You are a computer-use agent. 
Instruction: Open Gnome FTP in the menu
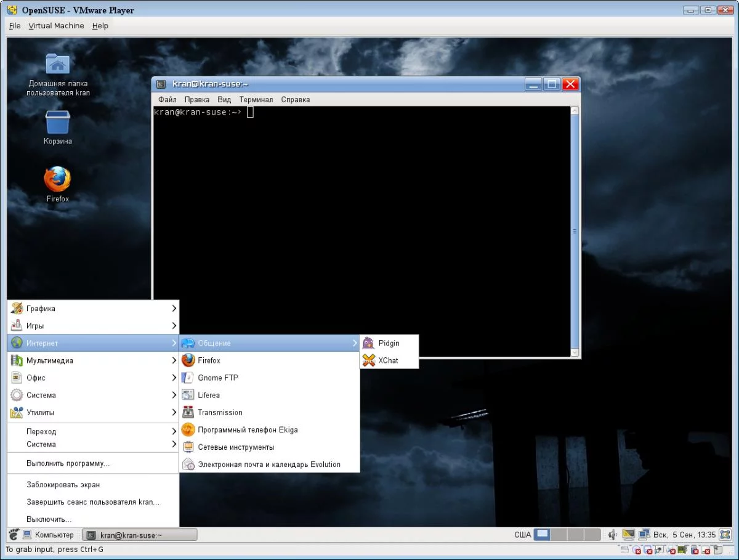tap(217, 378)
